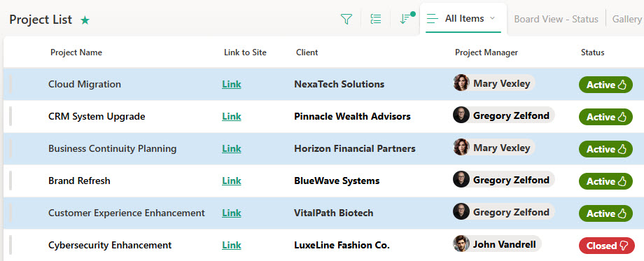Click the green favorite star next to Project List

pos(85,20)
